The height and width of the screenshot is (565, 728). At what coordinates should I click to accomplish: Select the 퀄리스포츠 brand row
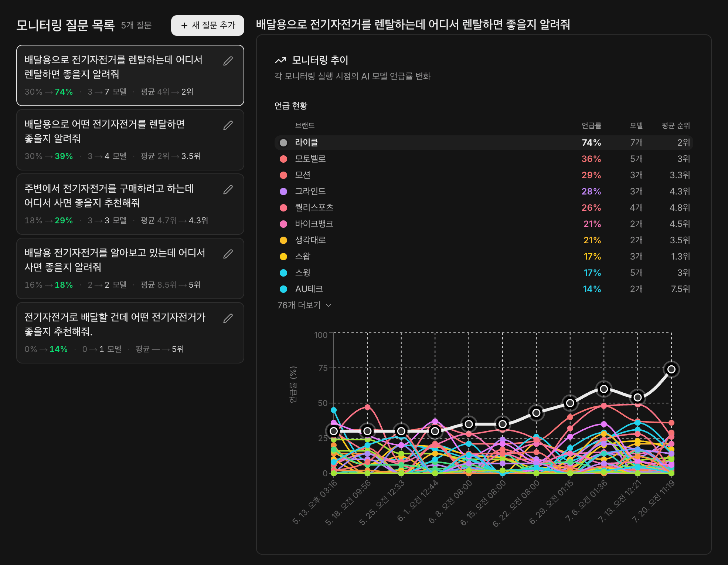(483, 208)
